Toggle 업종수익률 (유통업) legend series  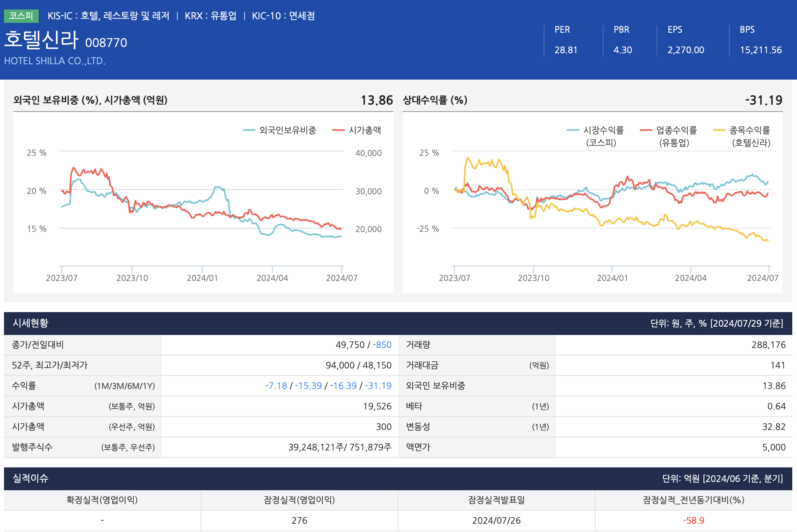(x=676, y=130)
